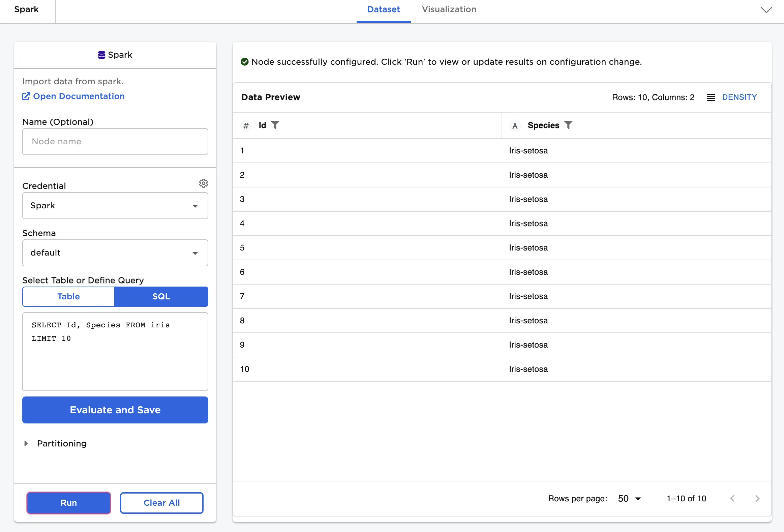
Task: Change rows per page dropdown
Action: 629,498
